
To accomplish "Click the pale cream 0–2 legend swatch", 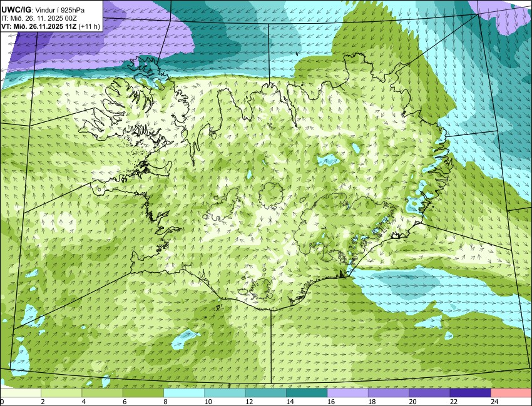I will (21, 393).
